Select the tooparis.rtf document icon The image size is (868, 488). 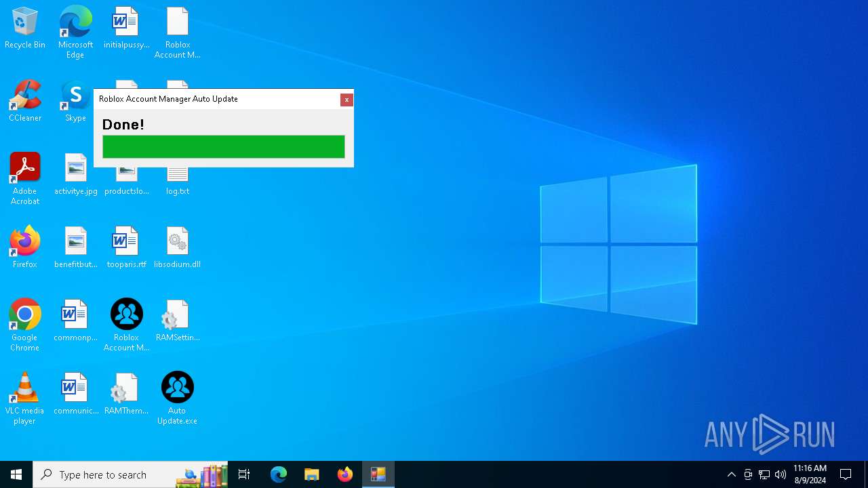point(126,248)
